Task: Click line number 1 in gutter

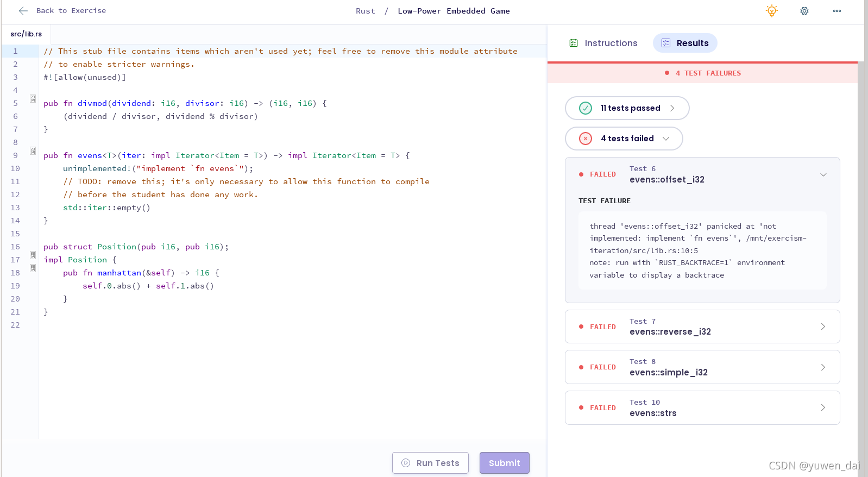Action: pyautogui.click(x=15, y=51)
